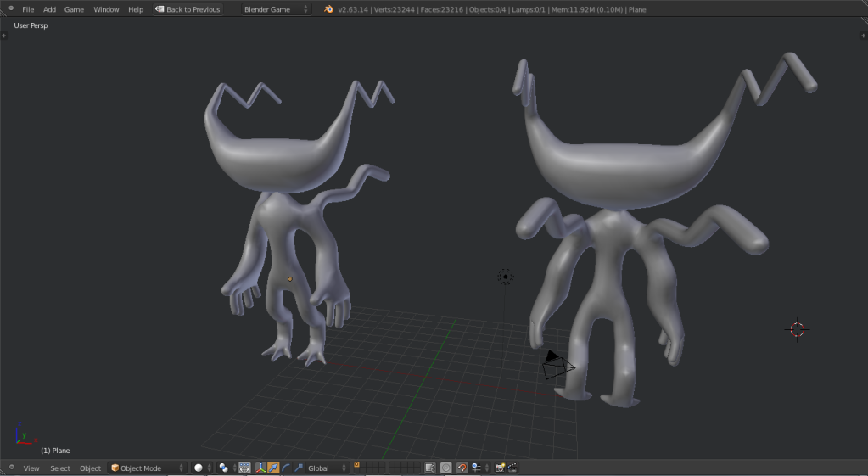Viewport: 868px width, 476px height.
Task: Click the OpenGL render animation clapper icon
Action: click(x=512, y=468)
